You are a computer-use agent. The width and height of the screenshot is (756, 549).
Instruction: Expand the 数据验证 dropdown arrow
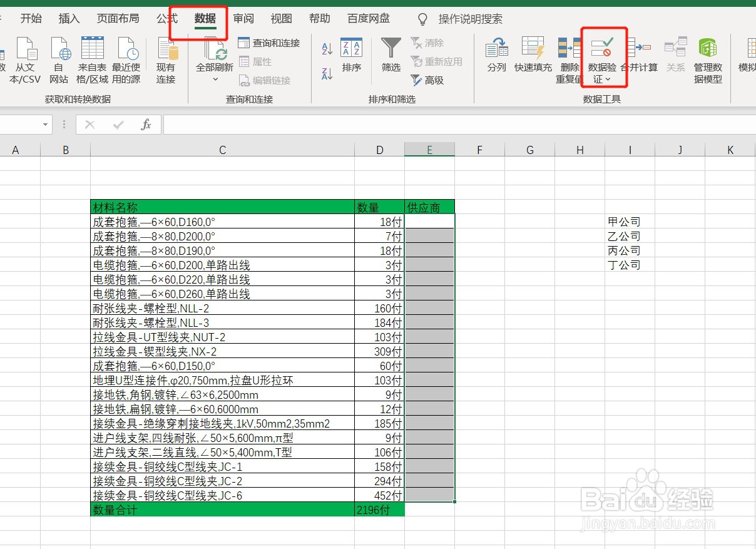click(x=608, y=78)
